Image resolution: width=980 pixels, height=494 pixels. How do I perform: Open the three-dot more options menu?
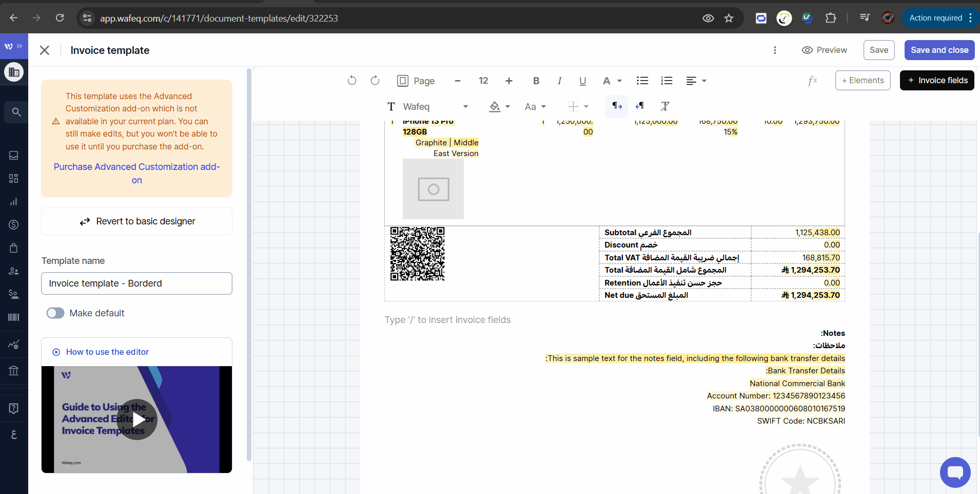point(775,50)
